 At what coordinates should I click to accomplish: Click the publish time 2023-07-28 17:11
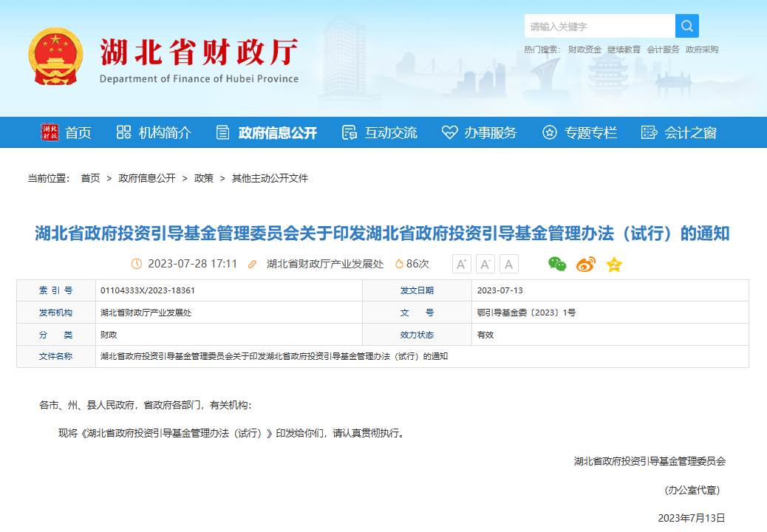193,264
